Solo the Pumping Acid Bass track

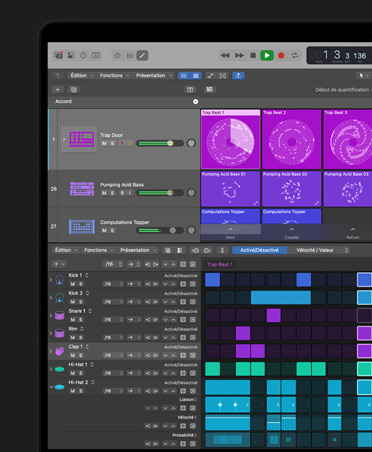tap(112, 193)
